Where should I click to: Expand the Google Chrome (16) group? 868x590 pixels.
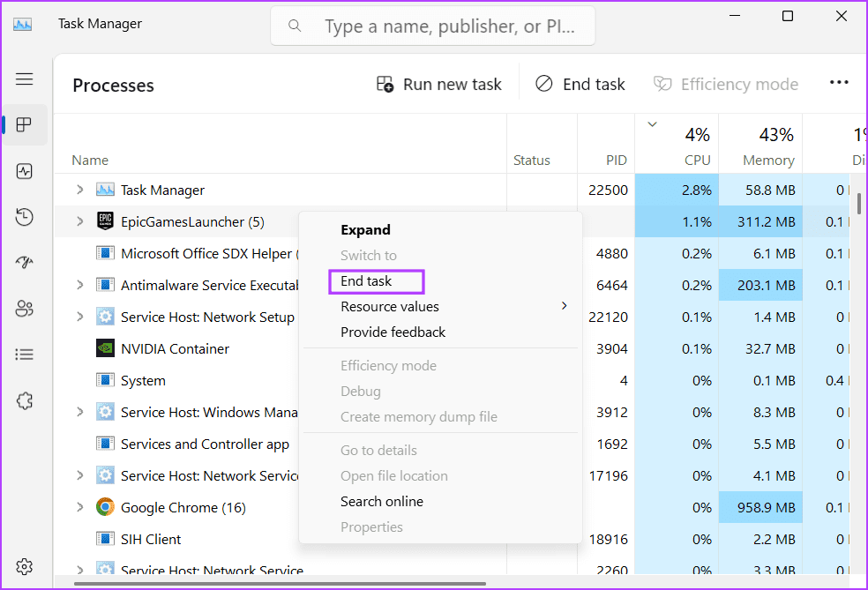[79, 506]
